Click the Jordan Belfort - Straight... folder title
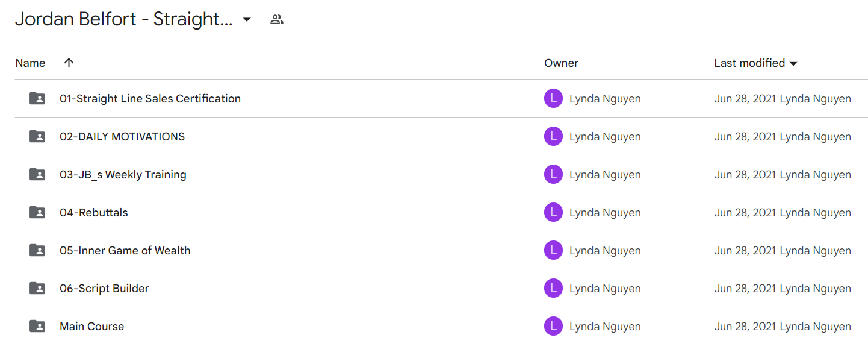 click(124, 19)
